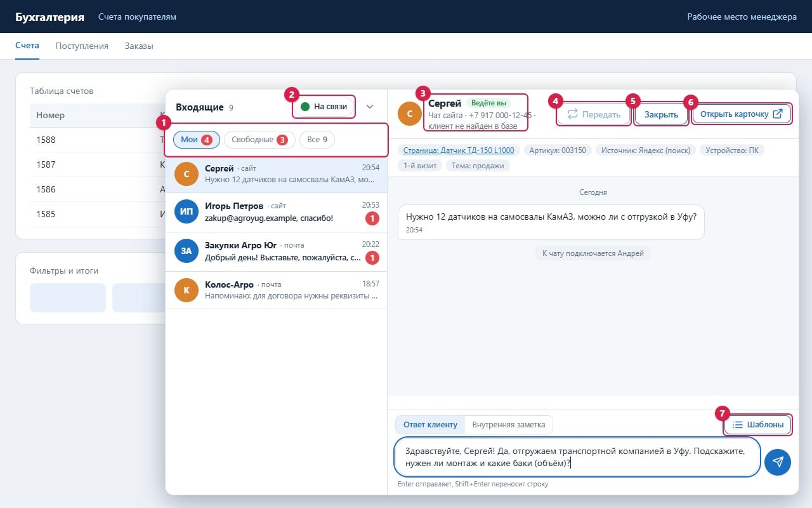
Task: Click invoice number 1588 in the table
Action: pos(46,140)
